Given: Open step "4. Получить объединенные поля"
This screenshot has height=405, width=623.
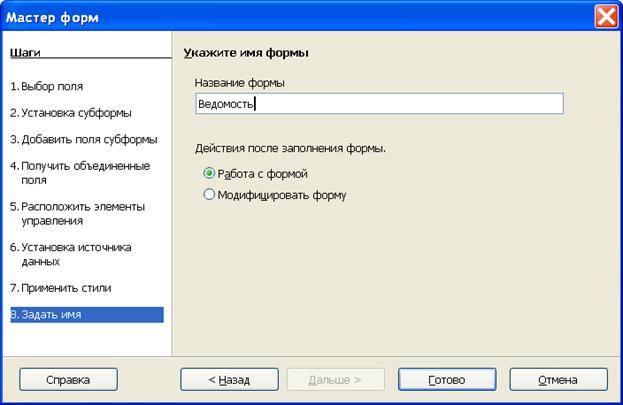Looking at the screenshot, I should [80, 172].
